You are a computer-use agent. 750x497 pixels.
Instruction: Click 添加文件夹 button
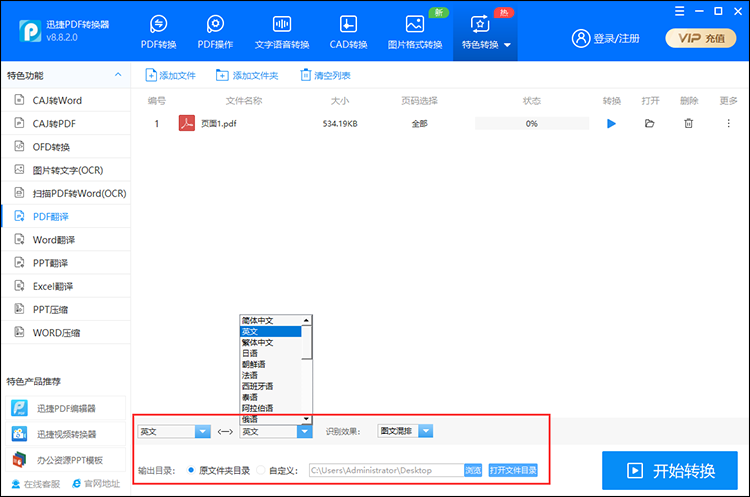pos(247,75)
